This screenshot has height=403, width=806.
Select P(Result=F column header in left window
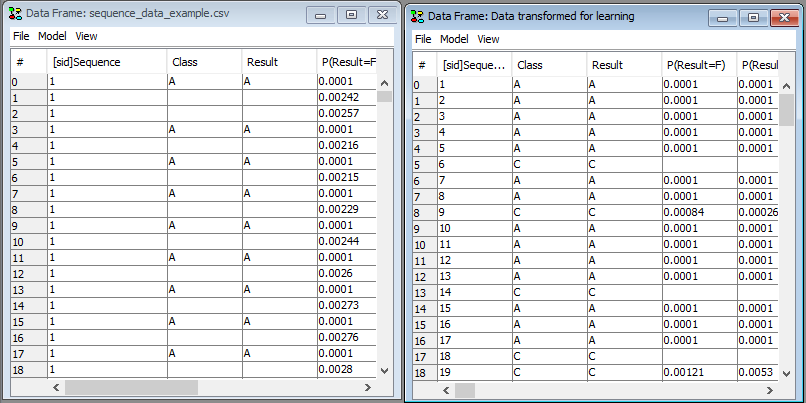click(x=346, y=62)
